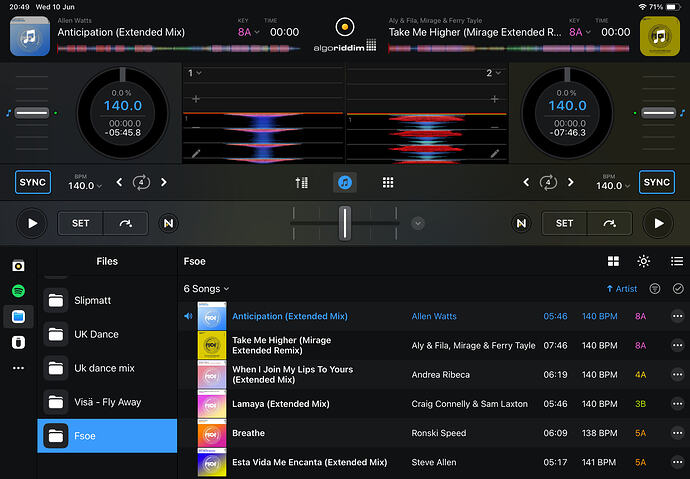690x479 pixels.
Task: Click the left deck jump-to-cue arrow icon
Action: pyautogui.click(x=126, y=223)
